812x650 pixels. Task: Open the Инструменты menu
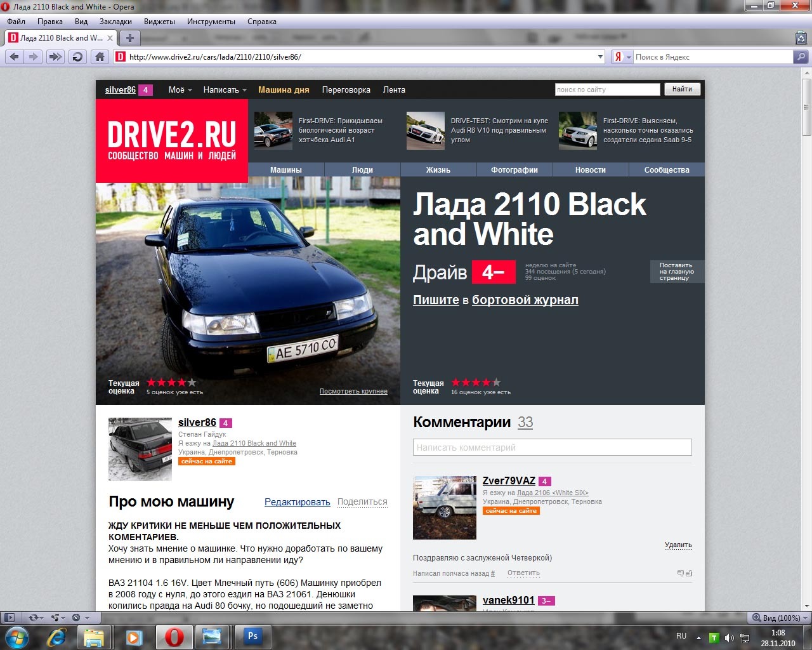tap(211, 22)
